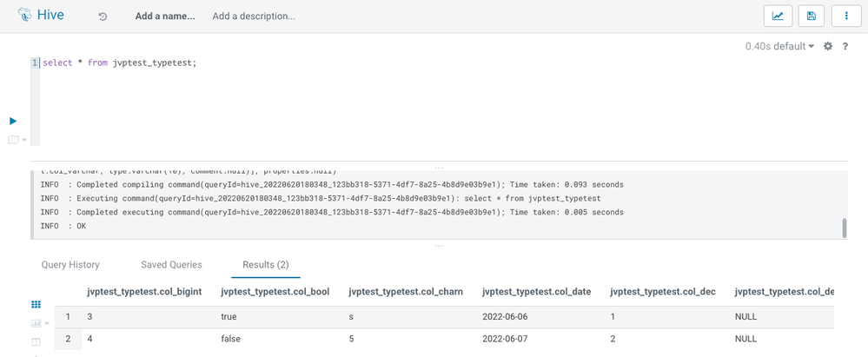Screen dimensions: 868x357
Task: Click the Add a name field
Action: (x=165, y=16)
